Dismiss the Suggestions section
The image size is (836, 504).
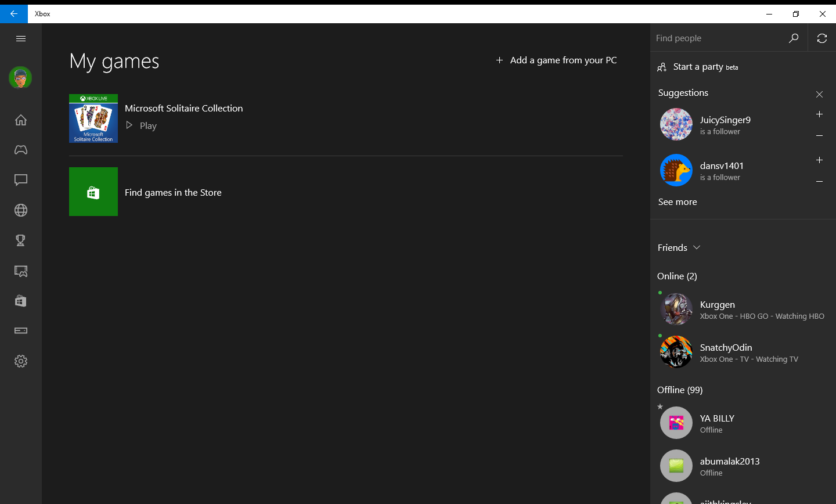tap(819, 94)
